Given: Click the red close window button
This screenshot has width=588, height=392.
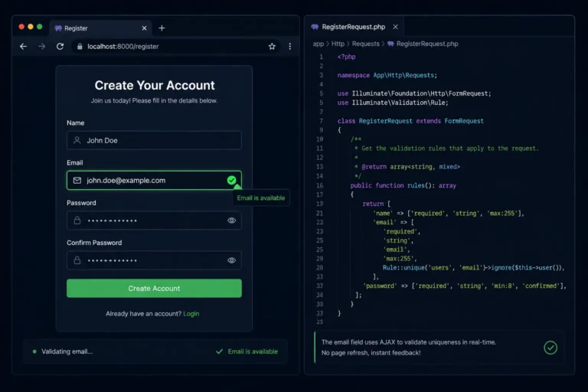Looking at the screenshot, I should 21,27.
